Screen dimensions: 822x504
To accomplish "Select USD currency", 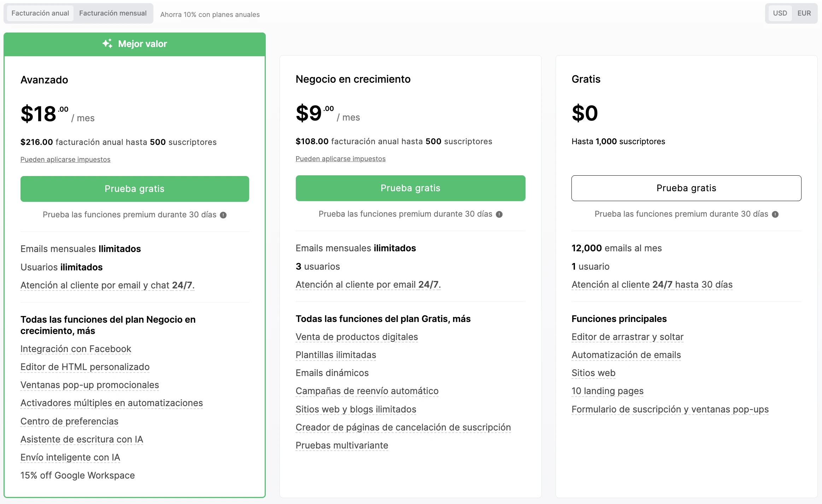I will pos(780,13).
